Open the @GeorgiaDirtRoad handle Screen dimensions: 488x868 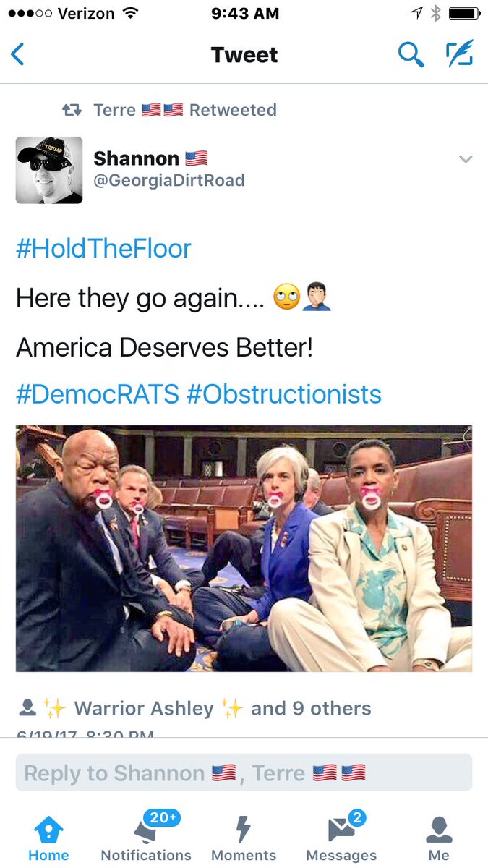[x=169, y=181]
